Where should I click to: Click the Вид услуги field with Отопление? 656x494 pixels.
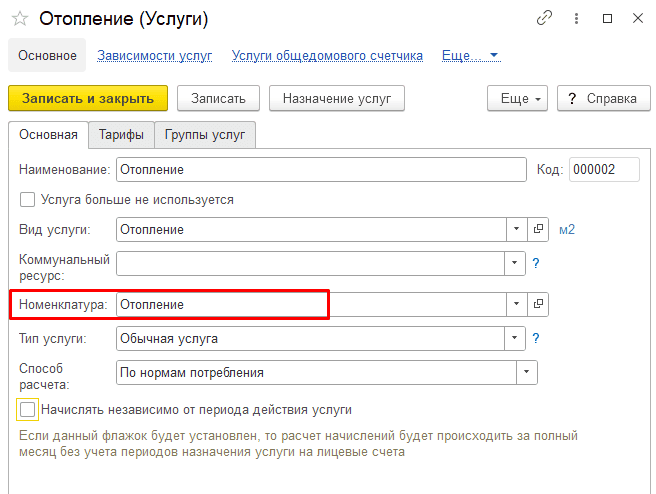(x=311, y=229)
